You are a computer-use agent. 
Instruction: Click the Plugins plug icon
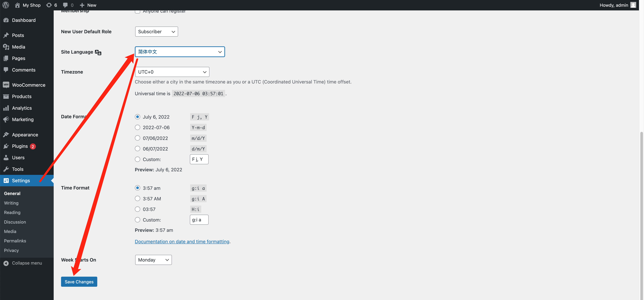[6, 146]
